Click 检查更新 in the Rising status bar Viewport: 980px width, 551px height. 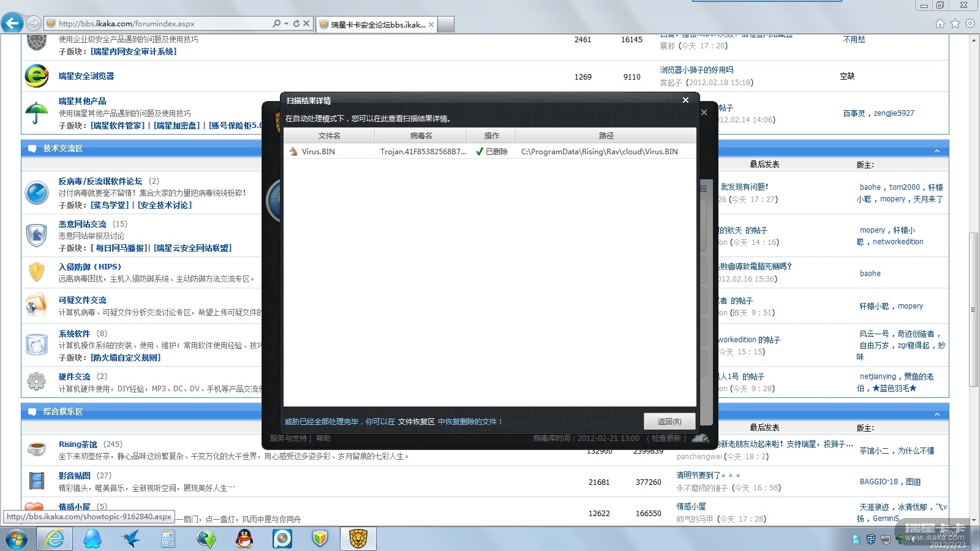[x=667, y=438]
